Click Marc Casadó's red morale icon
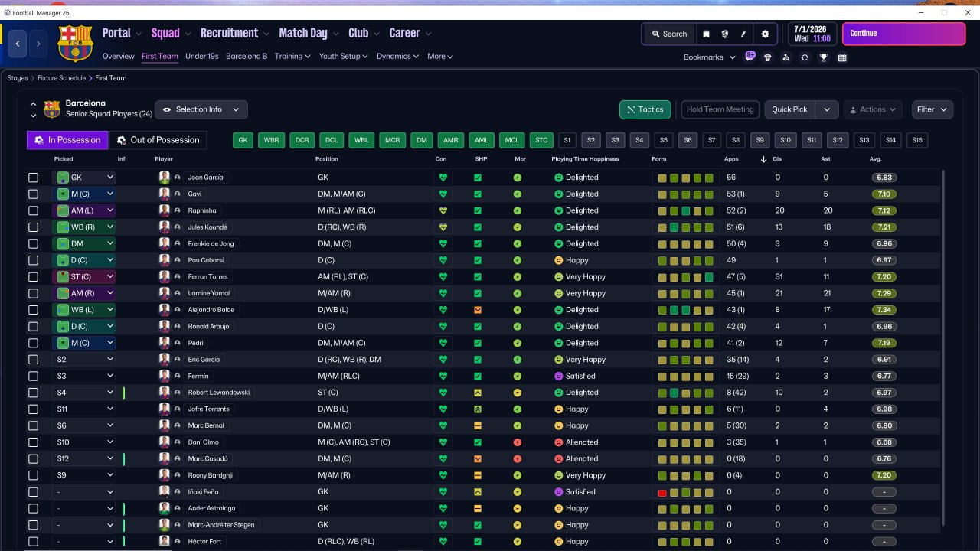 coord(518,459)
